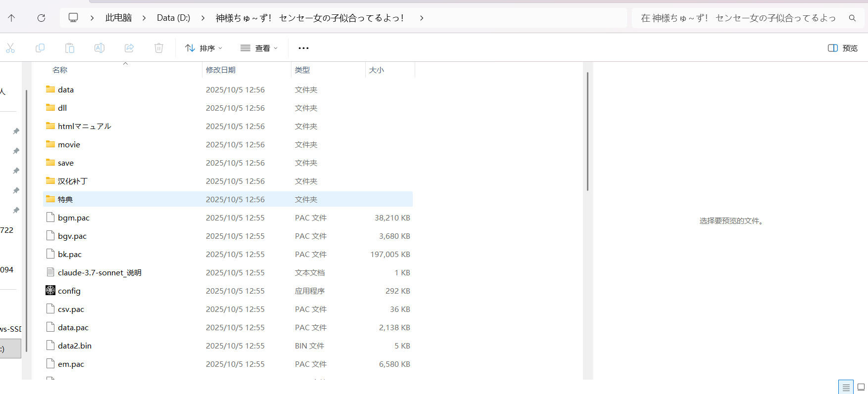Click the BIN 文件 type cell
Image resolution: width=868 pixels, height=394 pixels.
click(309, 346)
